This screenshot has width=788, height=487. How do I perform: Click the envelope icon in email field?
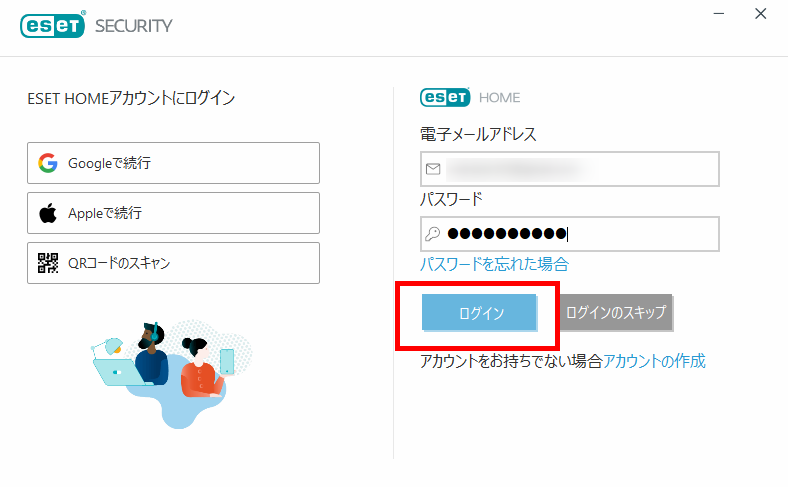point(433,169)
